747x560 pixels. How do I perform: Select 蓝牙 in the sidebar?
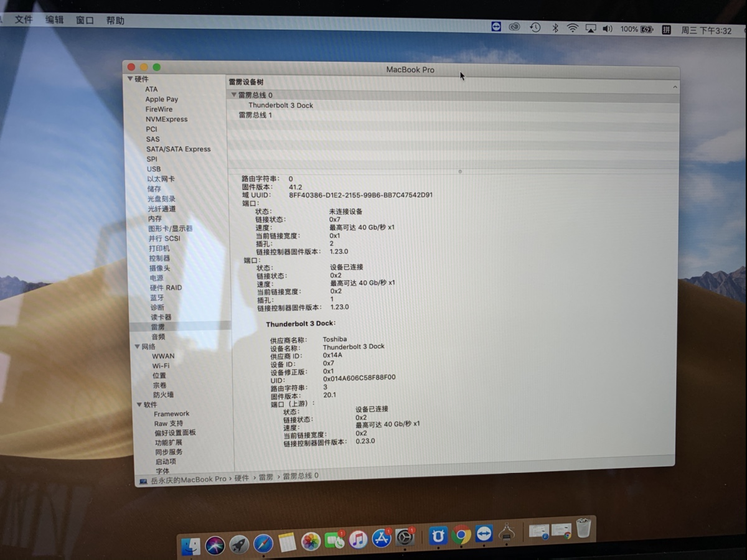157,297
